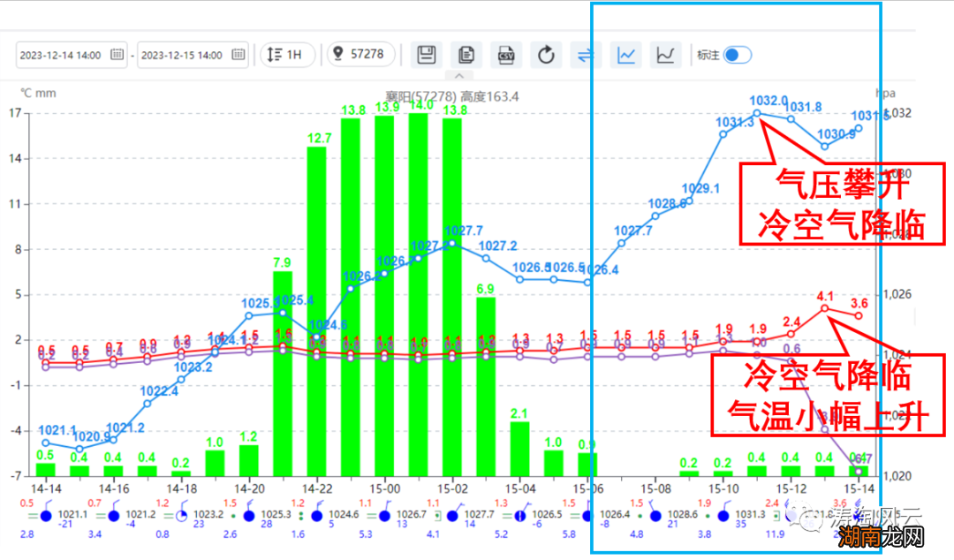Edit the end date 2023-12-15 14:00 field

coord(183,55)
